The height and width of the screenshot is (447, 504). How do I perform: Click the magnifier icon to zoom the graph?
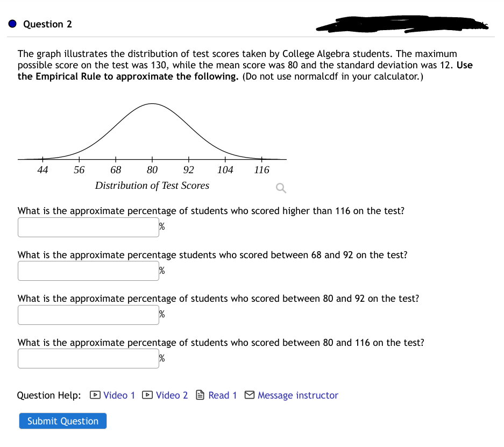tap(280, 188)
